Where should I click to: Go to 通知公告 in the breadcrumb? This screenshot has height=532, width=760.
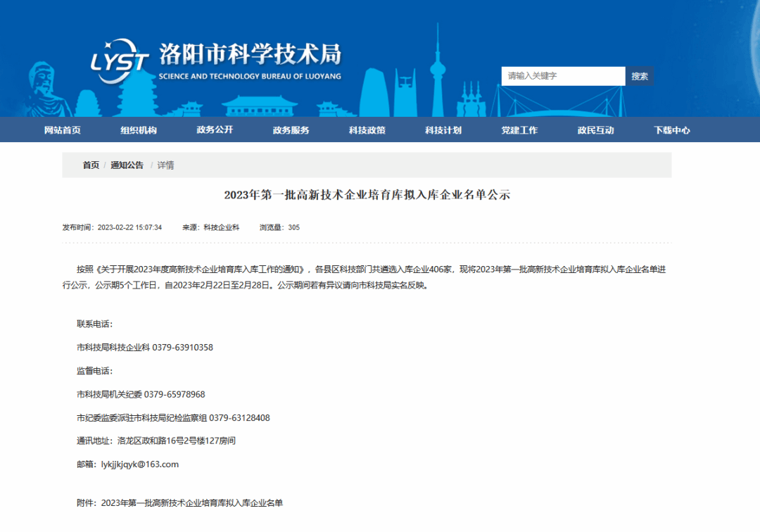[x=127, y=165]
